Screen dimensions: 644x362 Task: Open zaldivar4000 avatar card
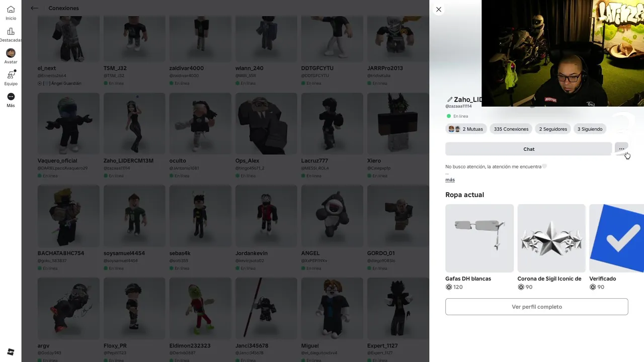tap(200, 39)
